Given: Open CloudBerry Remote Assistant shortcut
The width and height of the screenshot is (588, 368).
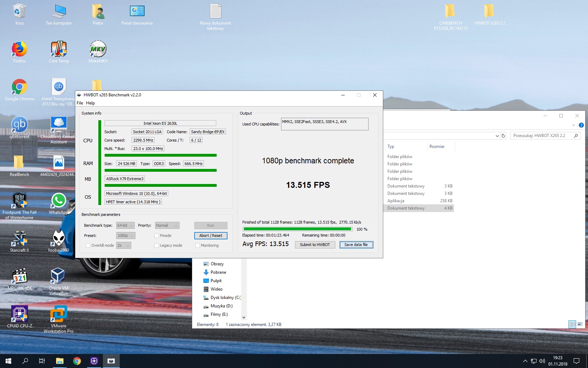Looking at the screenshot, I should pos(58,125).
